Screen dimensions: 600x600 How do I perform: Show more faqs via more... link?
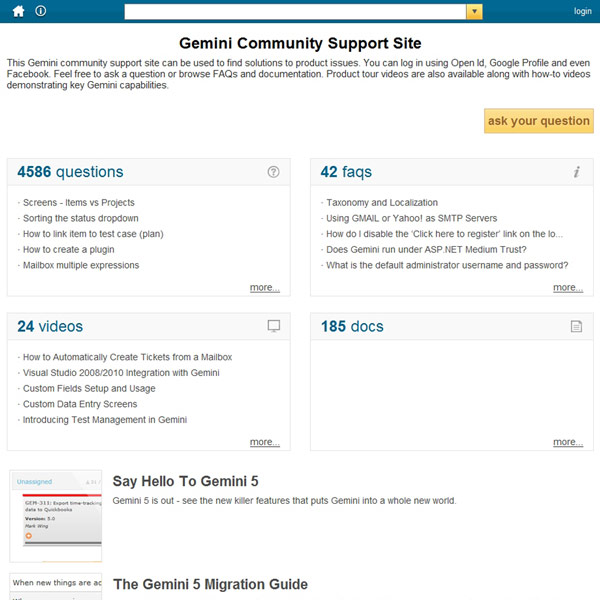point(568,287)
